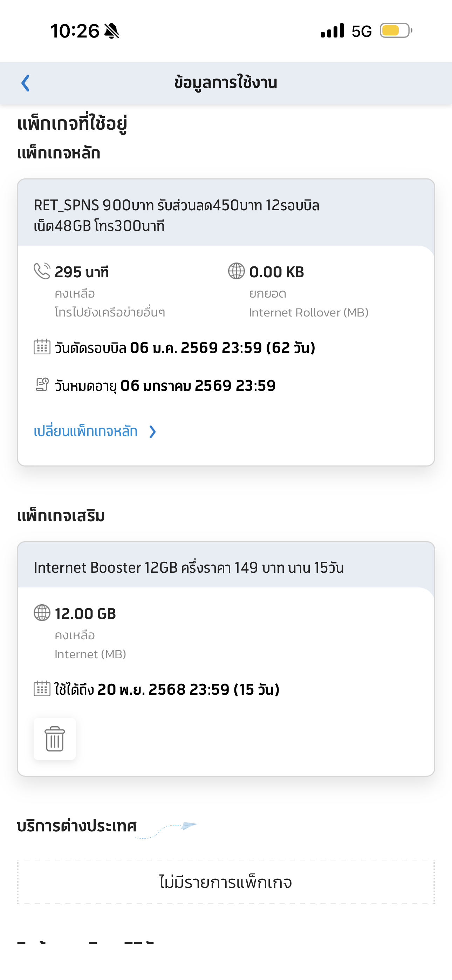
Task: Open the เปลี่ยนแพ็กเกจหลัก link
Action: [85, 431]
